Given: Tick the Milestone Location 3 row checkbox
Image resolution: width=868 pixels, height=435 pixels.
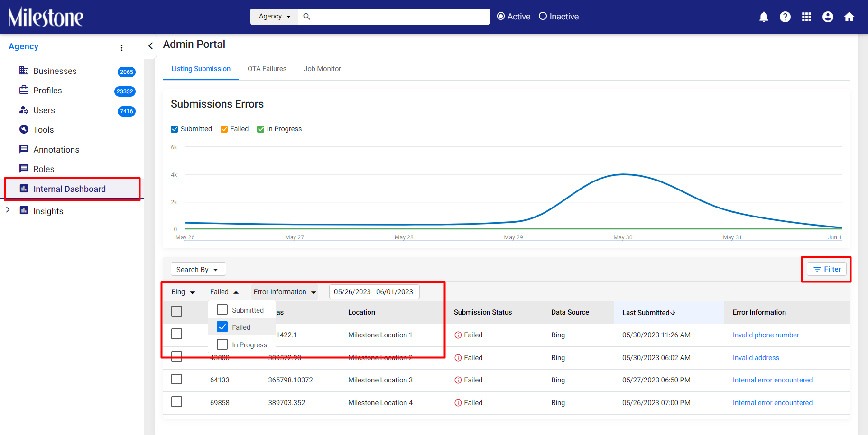Looking at the screenshot, I should tap(177, 380).
